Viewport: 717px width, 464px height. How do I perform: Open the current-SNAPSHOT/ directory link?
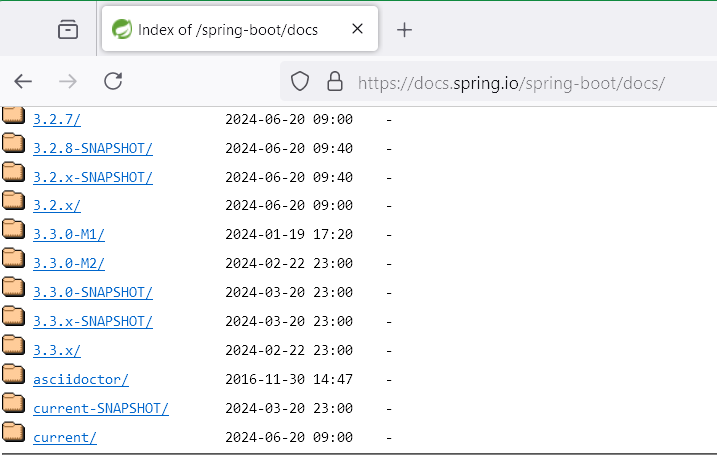[101, 408]
